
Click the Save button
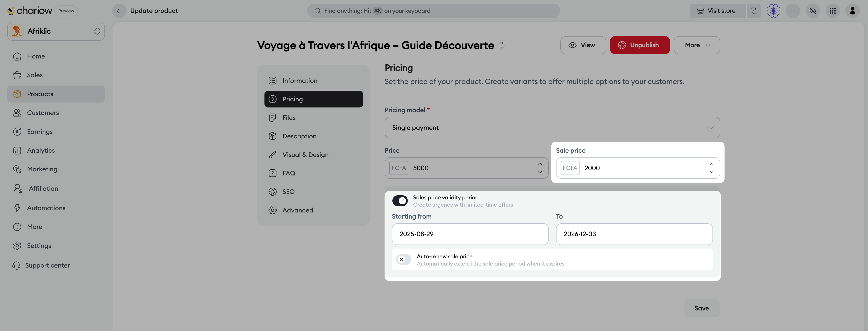point(702,308)
